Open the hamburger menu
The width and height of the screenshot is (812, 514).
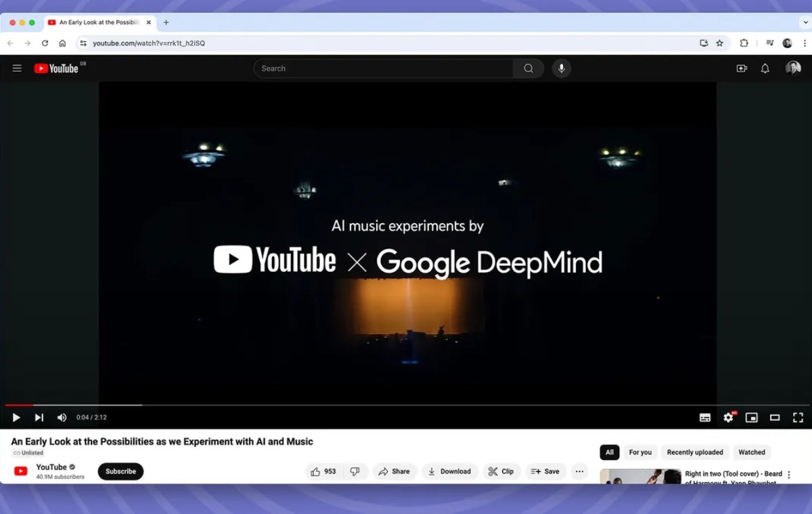pos(16,68)
